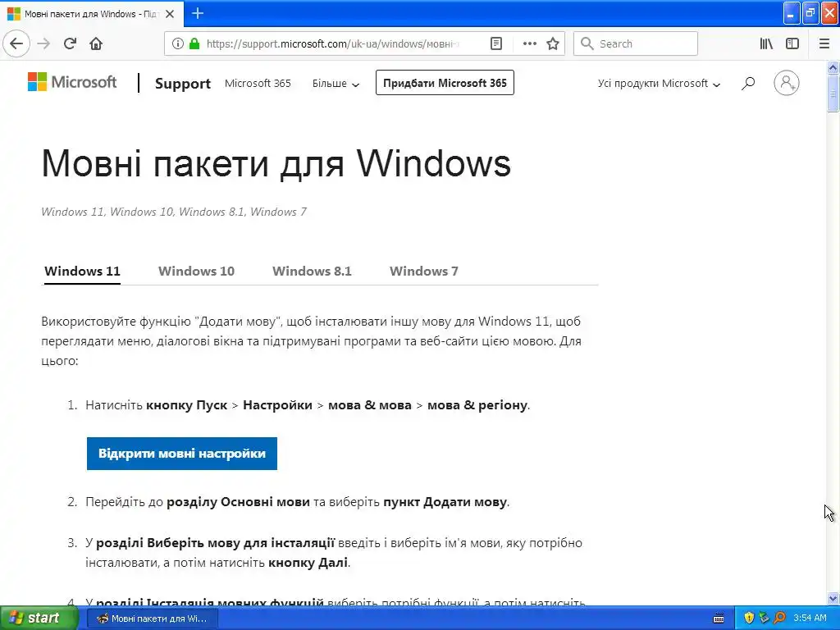This screenshot has width=840, height=630.
Task: Click the Firefox Search field
Action: (x=636, y=43)
